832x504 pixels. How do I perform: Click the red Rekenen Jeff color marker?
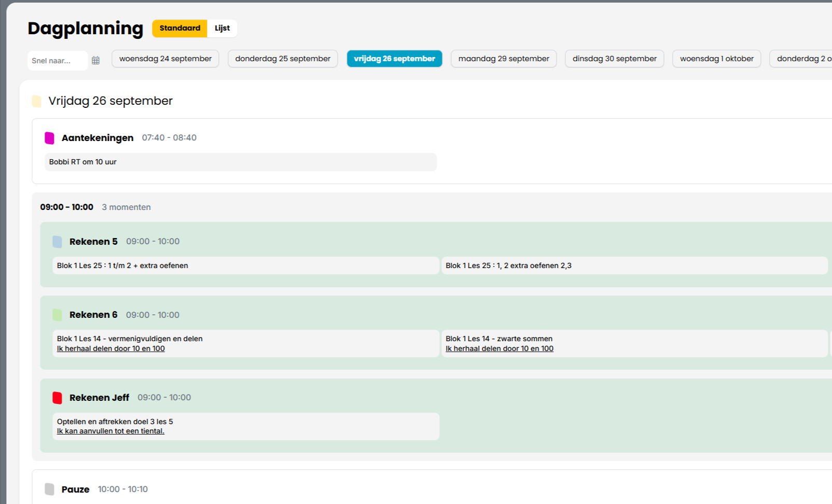tap(58, 398)
